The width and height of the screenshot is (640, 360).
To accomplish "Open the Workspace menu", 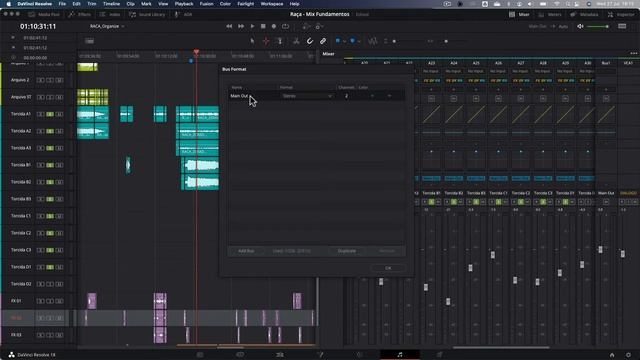I will [x=272, y=4].
